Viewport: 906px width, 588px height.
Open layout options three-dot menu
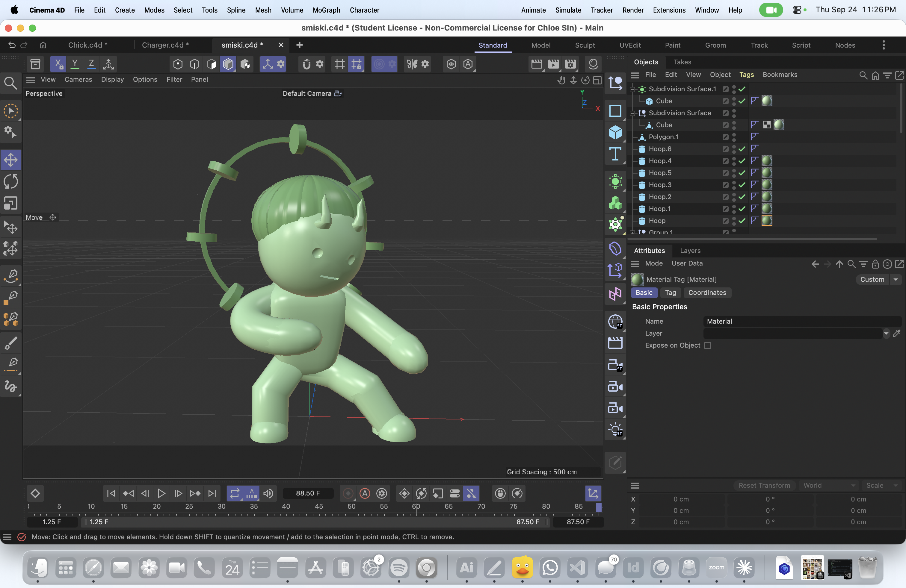pos(884,45)
